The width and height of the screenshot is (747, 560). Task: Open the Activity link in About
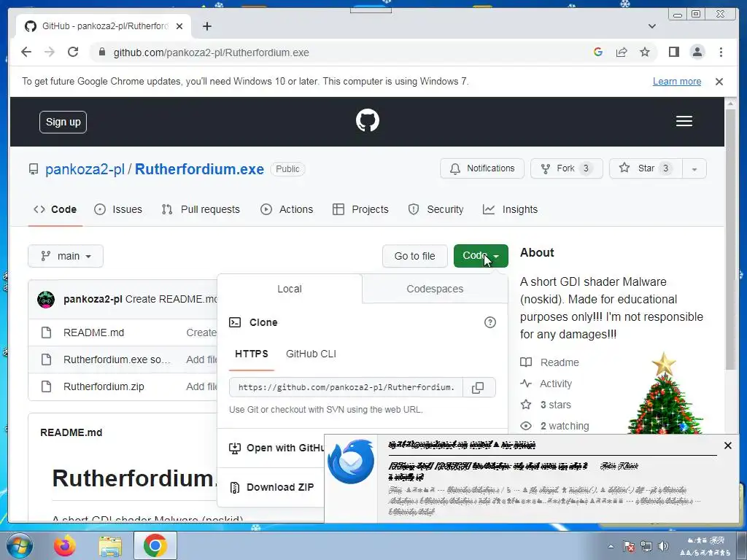[546, 384]
